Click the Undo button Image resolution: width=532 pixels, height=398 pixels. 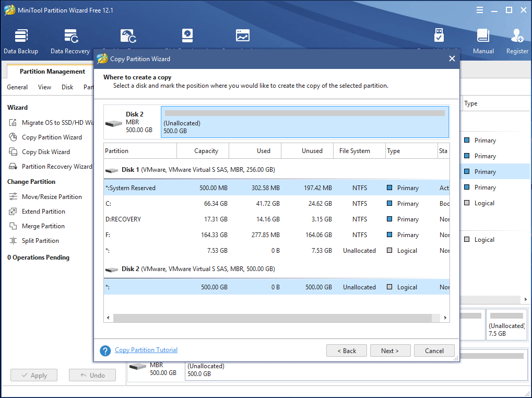coord(92,375)
